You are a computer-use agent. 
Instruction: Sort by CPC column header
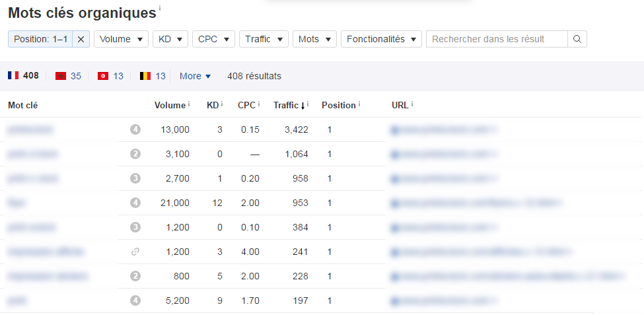click(x=246, y=105)
